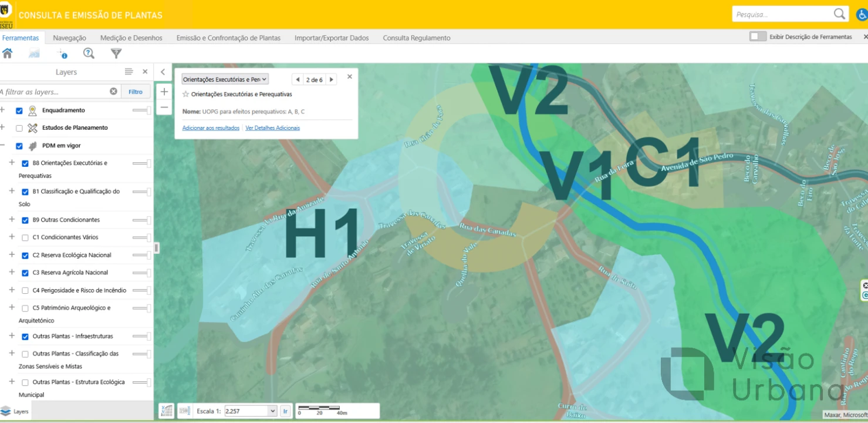This screenshot has height=423, width=868.
Task: Uncheck the PDM em vigor checkbox
Action: point(19,146)
